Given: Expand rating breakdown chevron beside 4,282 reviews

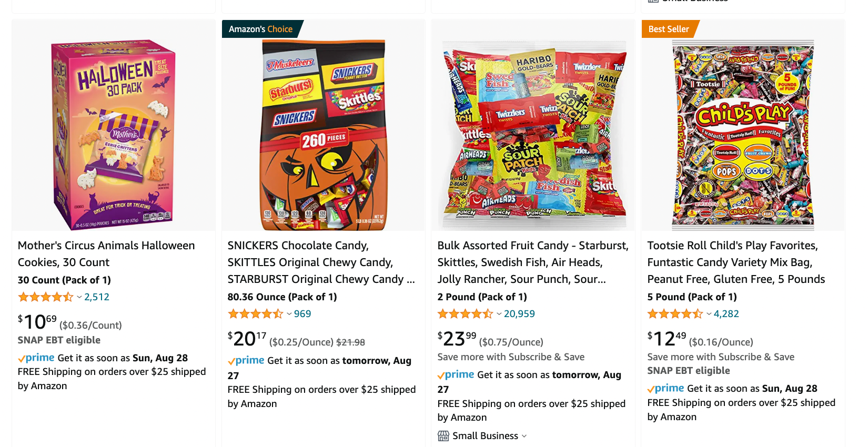Looking at the screenshot, I should click(709, 314).
